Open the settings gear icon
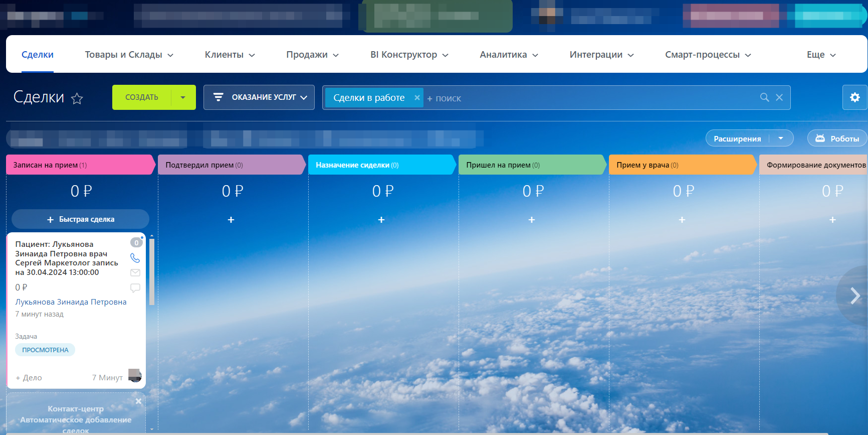 pos(854,97)
